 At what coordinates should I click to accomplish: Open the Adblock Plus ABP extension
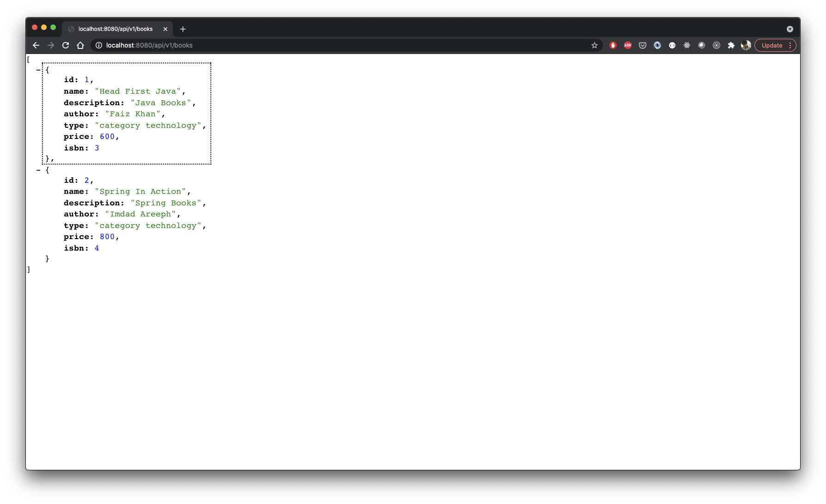(628, 45)
